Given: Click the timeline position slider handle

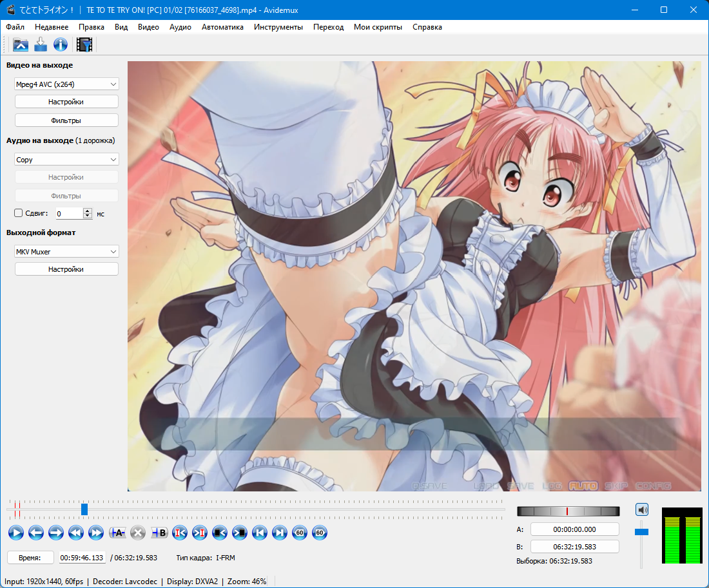Looking at the screenshot, I should [84, 509].
